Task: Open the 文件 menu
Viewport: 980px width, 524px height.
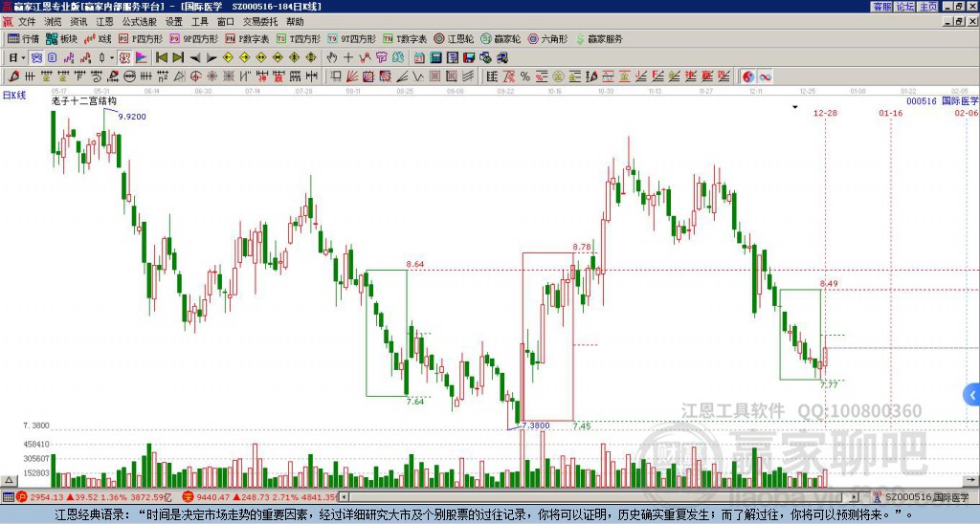Action: (x=26, y=22)
